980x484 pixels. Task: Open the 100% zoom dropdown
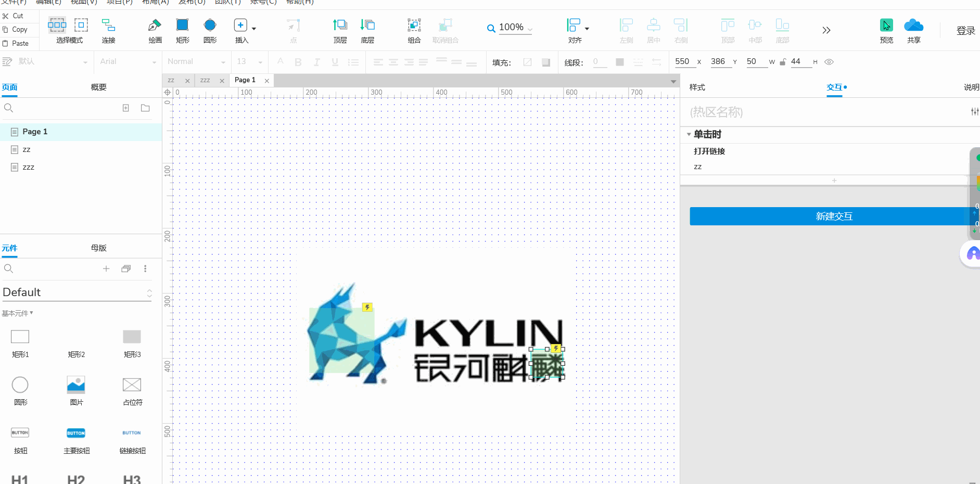[x=529, y=30]
